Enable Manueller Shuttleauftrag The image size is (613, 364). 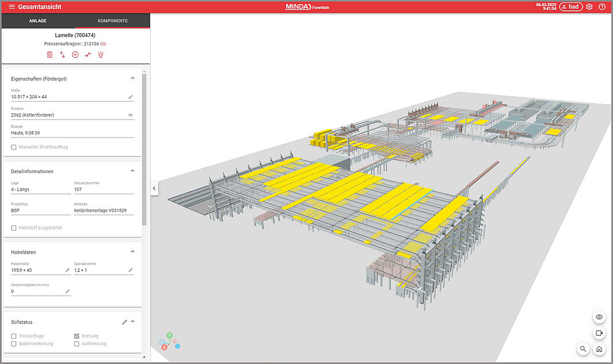click(x=13, y=147)
